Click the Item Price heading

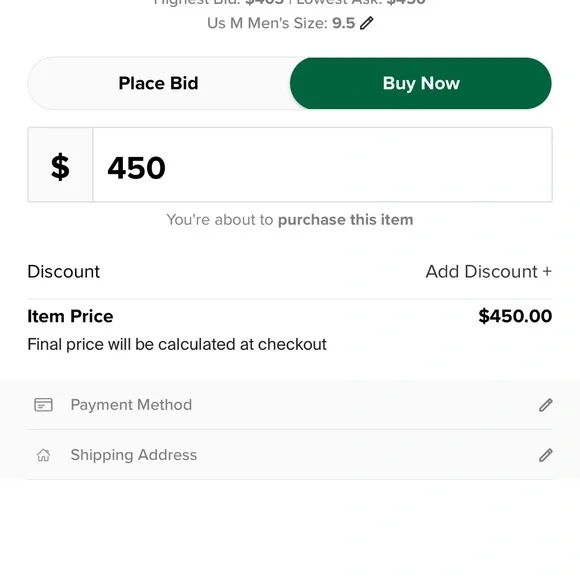coord(70,316)
